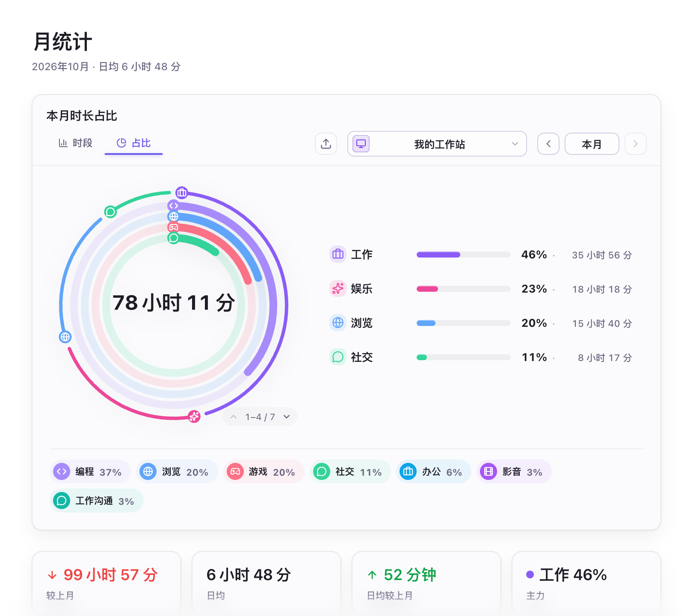Click the pink sparkle marker on outer ring
Image resolution: width=693 pixels, height=616 pixels.
click(x=194, y=416)
